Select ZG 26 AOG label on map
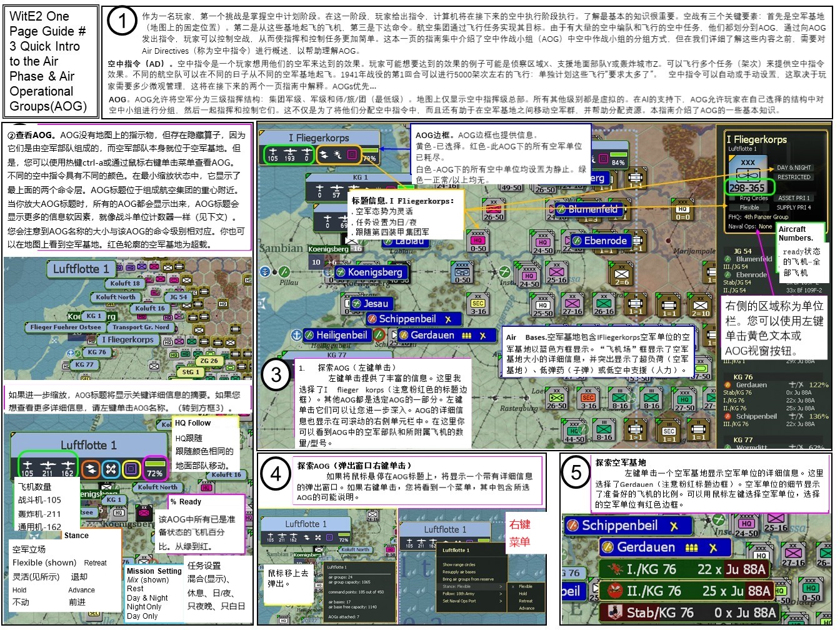840x630 pixels. click(209, 361)
